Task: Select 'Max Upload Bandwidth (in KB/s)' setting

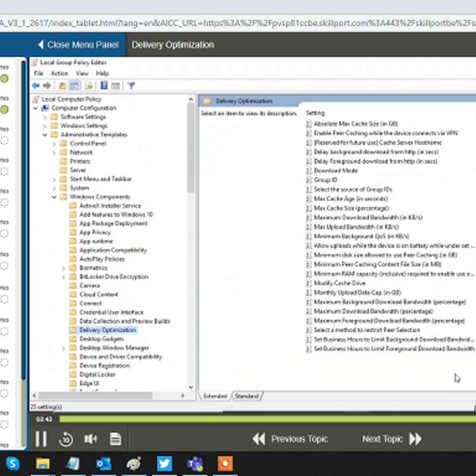Action: click(x=356, y=227)
